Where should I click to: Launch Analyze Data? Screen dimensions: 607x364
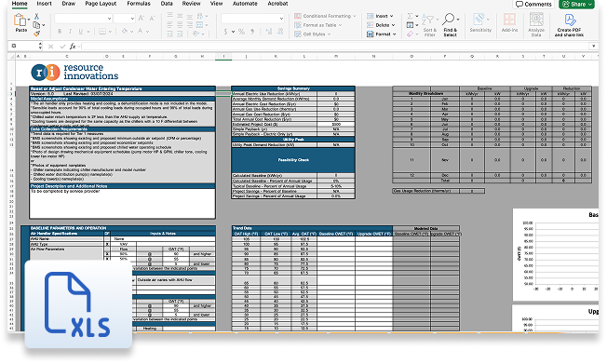(536, 24)
